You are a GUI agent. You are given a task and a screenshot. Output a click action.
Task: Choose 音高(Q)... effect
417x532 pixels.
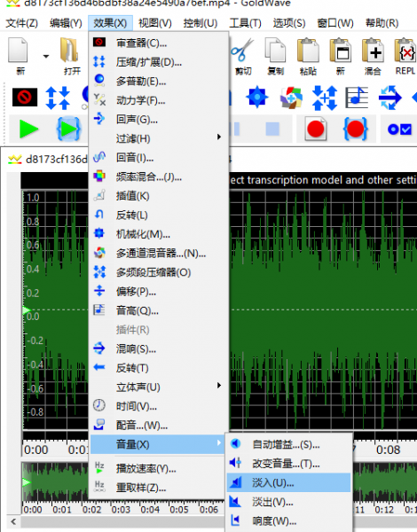click(x=159, y=310)
